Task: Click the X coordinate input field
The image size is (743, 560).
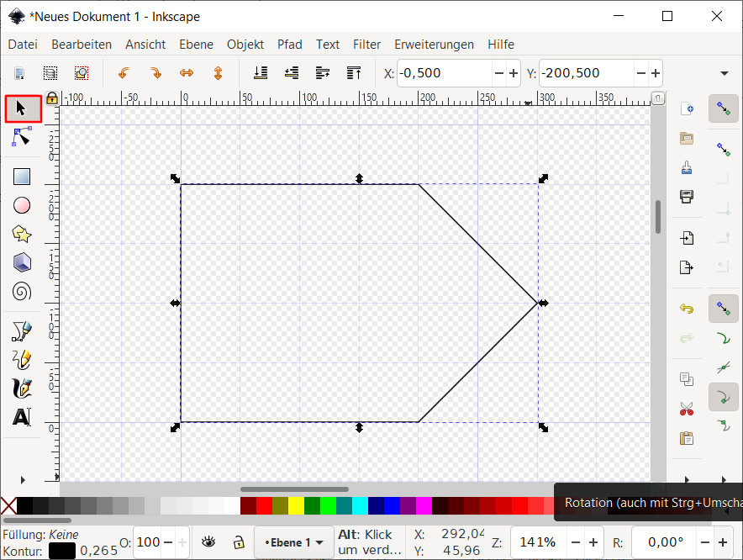Action: tap(443, 73)
